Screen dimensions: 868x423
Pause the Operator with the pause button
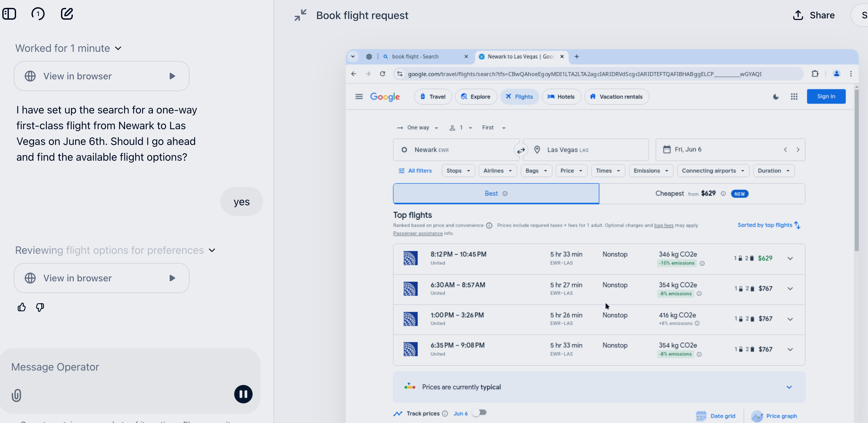tap(243, 394)
